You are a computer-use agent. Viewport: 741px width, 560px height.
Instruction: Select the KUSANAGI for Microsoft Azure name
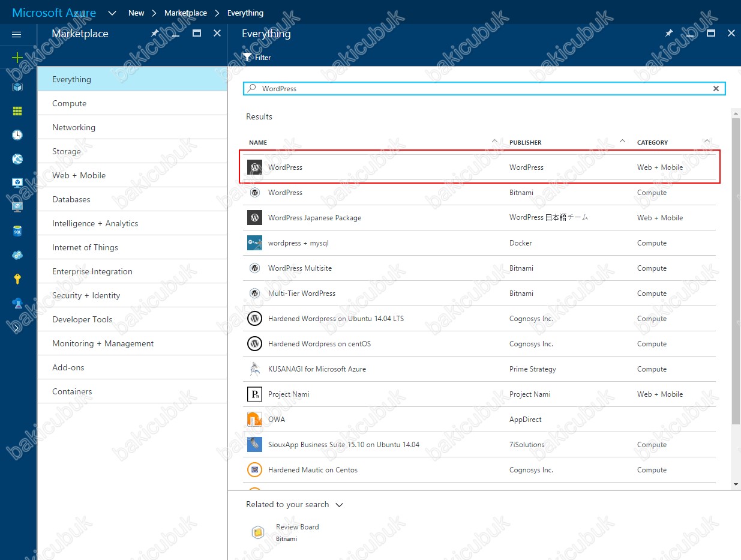pos(317,369)
